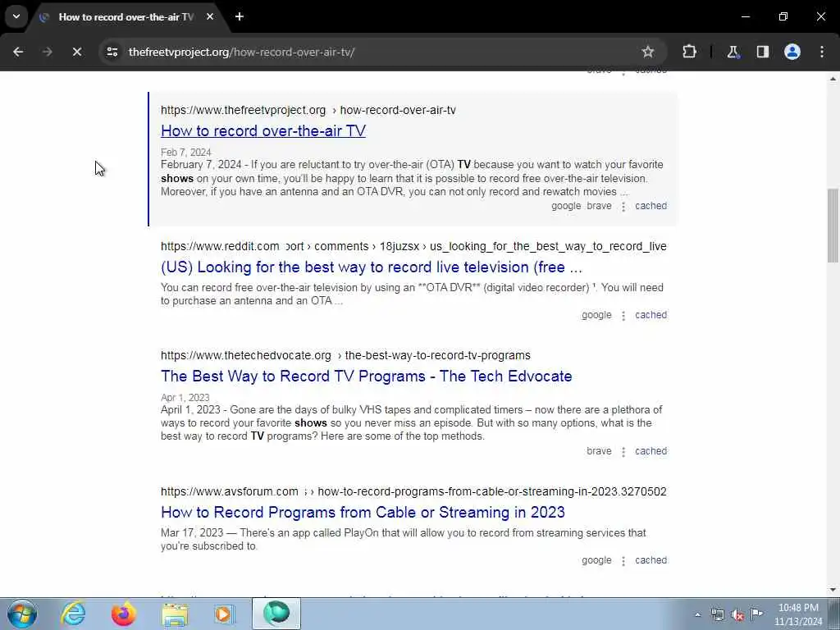The height and width of the screenshot is (630, 840).
Task: Select the active browser taskbar button
Action: [276, 614]
